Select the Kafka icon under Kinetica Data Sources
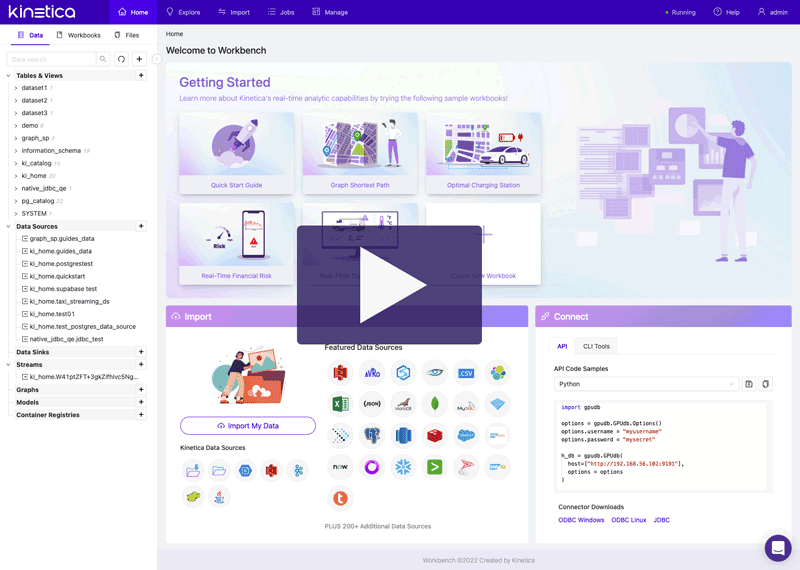This screenshot has width=800, height=570. pos(297,470)
